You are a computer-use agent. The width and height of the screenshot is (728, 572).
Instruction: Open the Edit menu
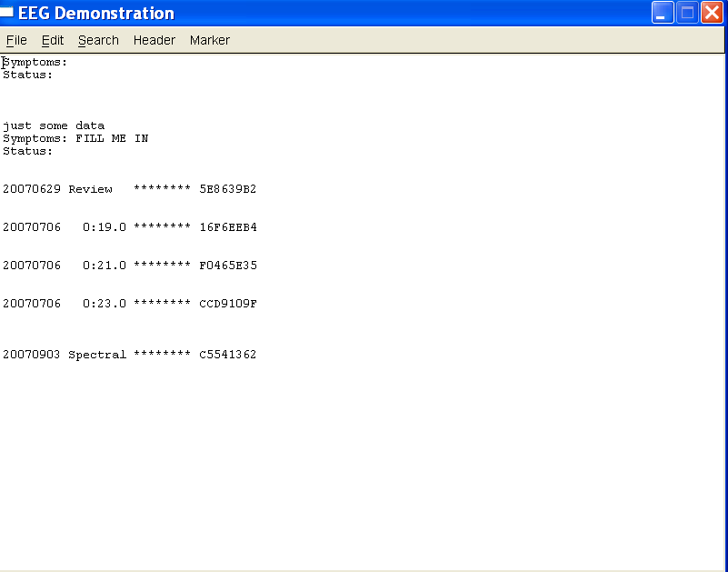point(53,40)
